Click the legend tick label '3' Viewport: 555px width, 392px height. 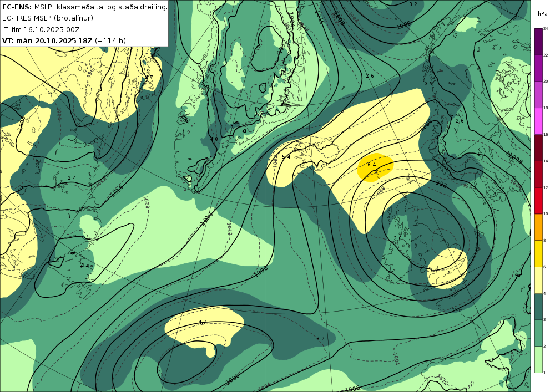(544, 320)
